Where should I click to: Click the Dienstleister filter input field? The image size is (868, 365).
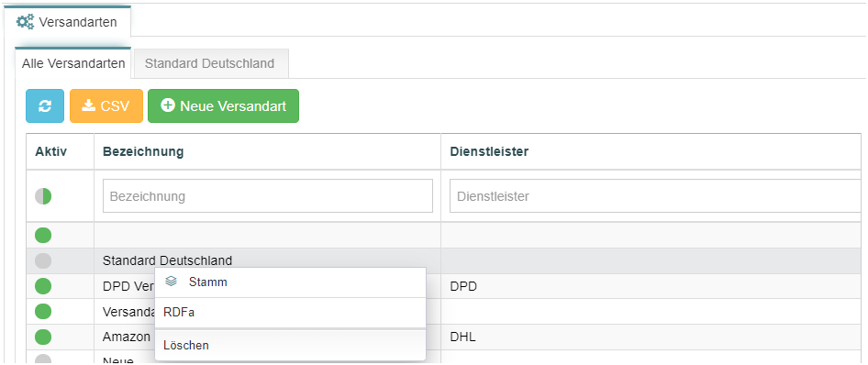pyautogui.click(x=656, y=195)
